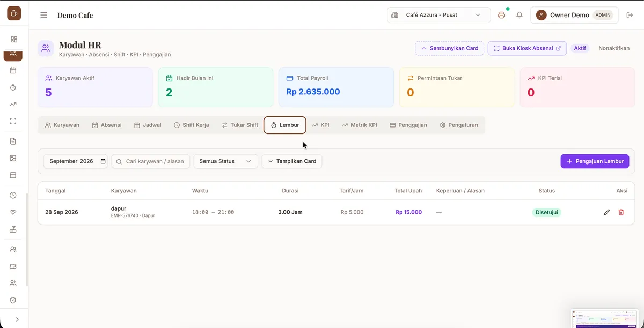Open the image gallery icon in sidebar
This screenshot has width=644, height=328.
tap(13, 158)
